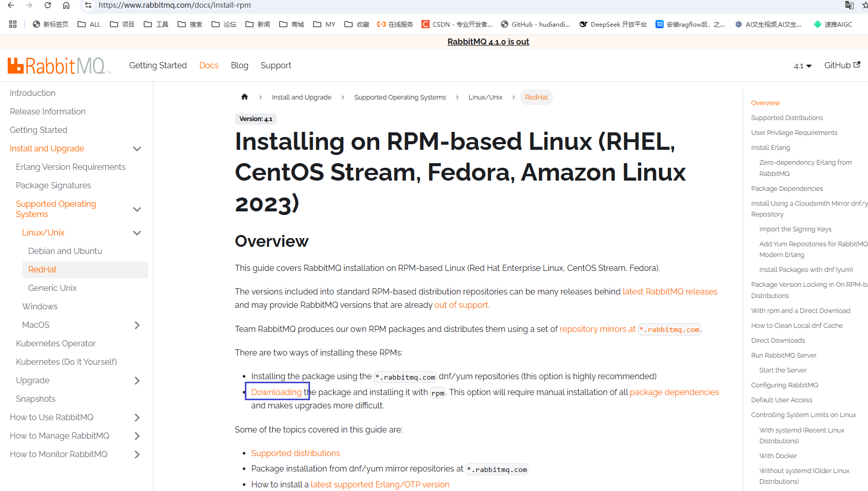Open the 收藏 bookmarks folder
868x491 pixels.
357,24
